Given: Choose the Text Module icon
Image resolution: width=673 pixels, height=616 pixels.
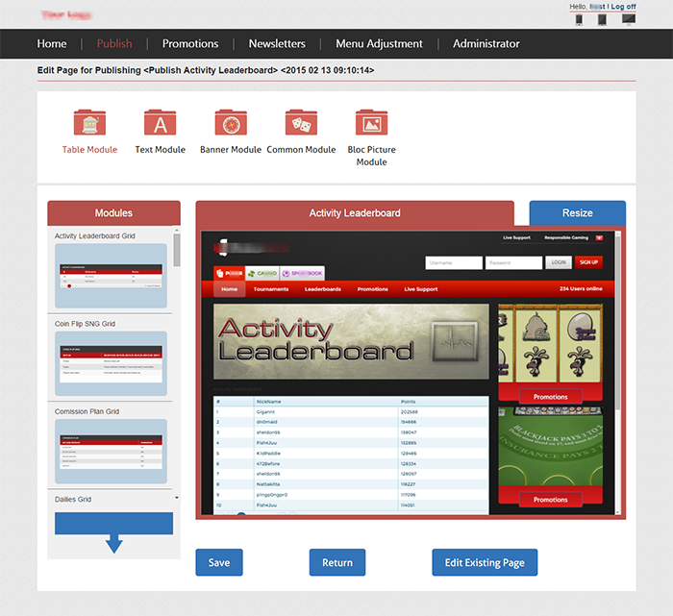Looking at the screenshot, I should point(161,123).
